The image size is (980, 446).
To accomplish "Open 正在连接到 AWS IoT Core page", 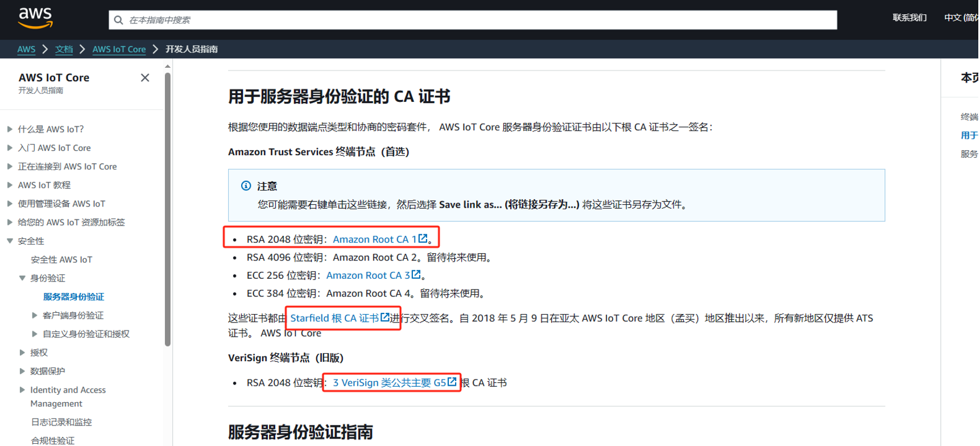I will pos(67,167).
